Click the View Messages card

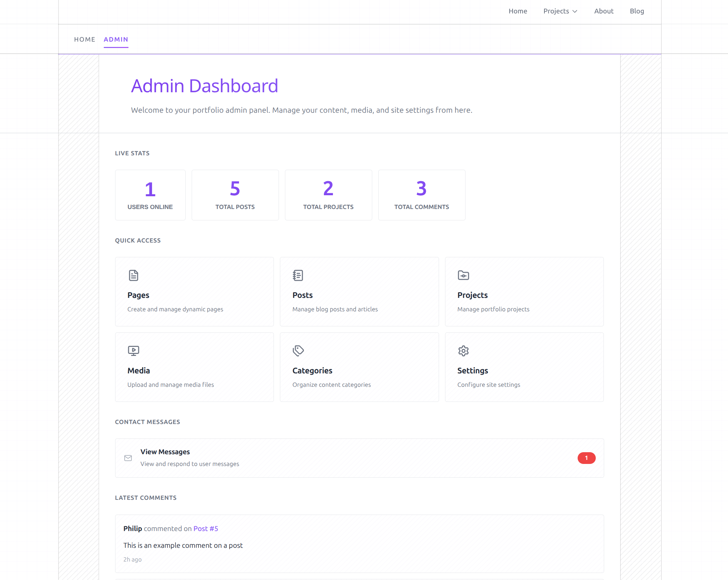tap(359, 458)
